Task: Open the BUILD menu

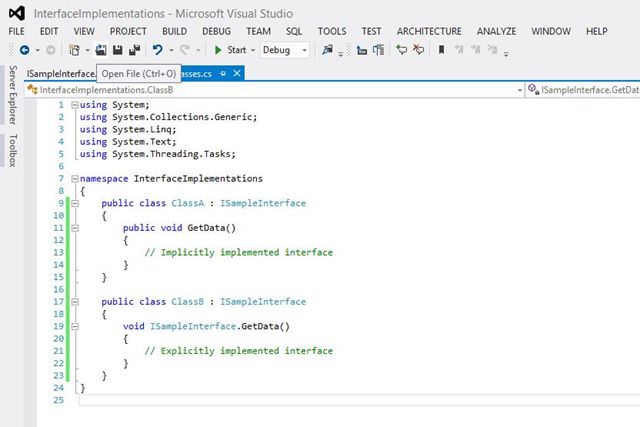Action: (174, 31)
